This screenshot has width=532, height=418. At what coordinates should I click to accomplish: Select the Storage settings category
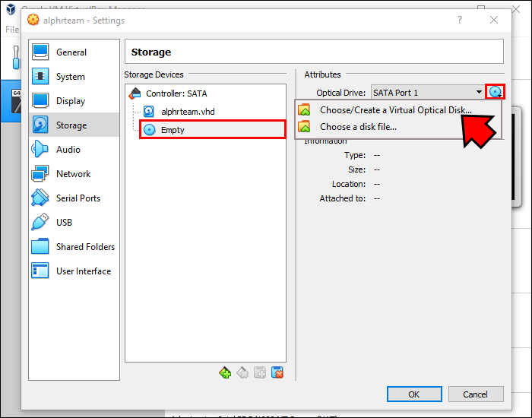tap(74, 125)
